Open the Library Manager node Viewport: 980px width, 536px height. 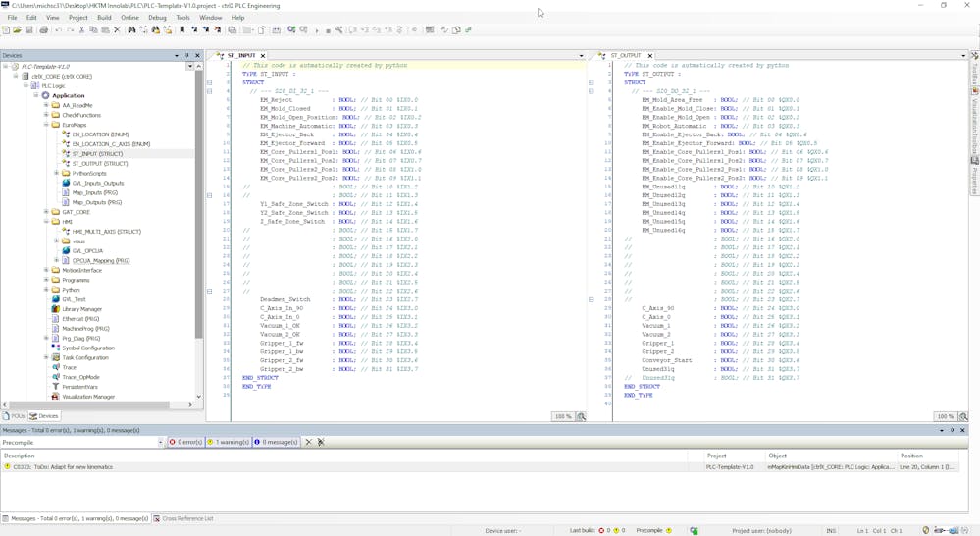click(x=82, y=309)
